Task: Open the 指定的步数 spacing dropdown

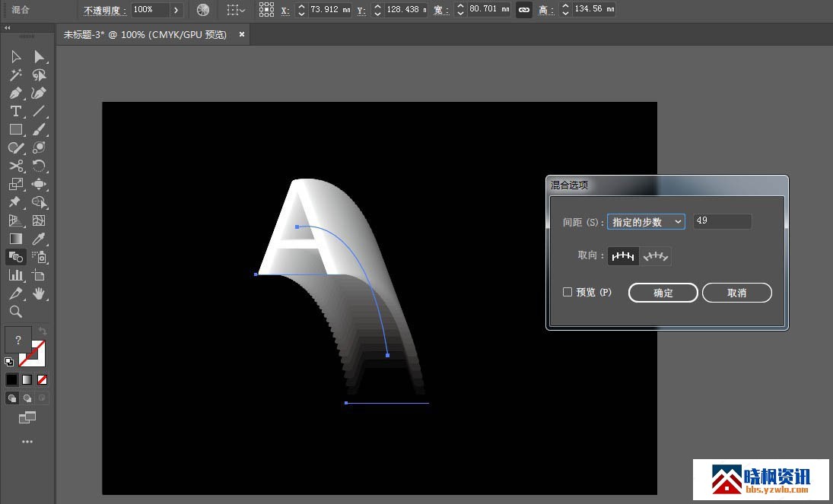Action: pyautogui.click(x=646, y=221)
